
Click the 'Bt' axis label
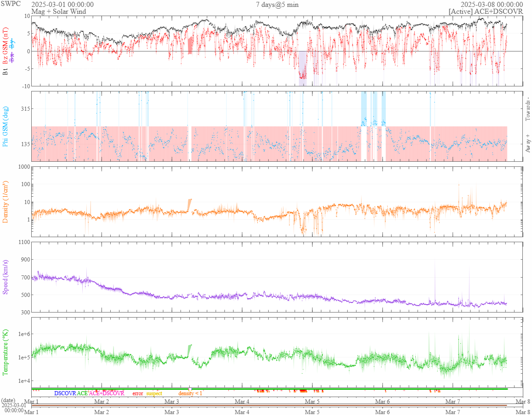pyautogui.click(x=6, y=71)
